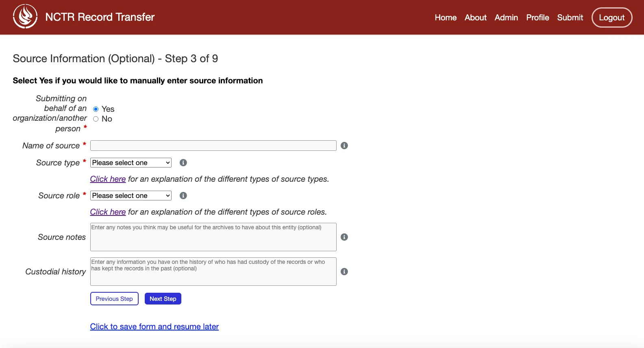This screenshot has width=644, height=348.
Task: Focus the Custodial history text area
Action: pos(213,272)
